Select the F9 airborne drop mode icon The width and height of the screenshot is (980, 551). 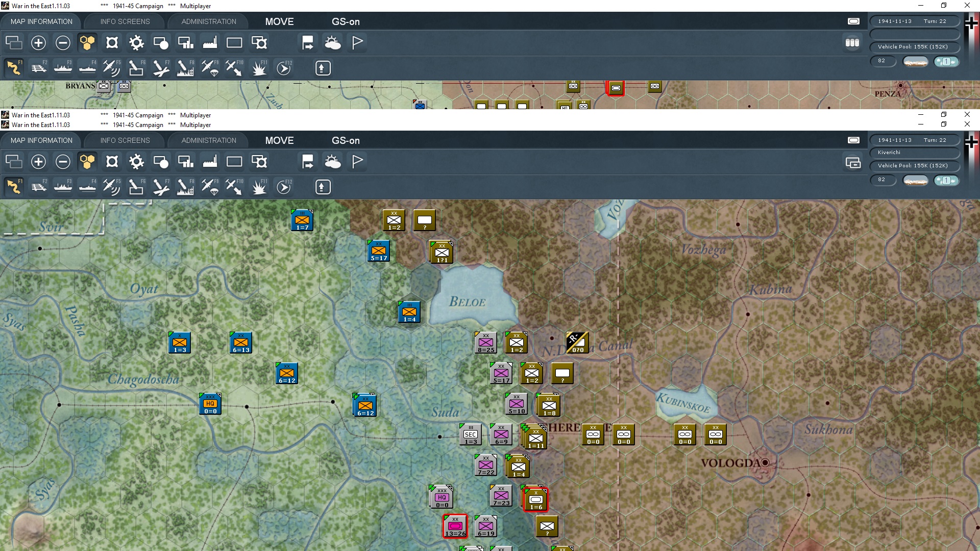[210, 187]
